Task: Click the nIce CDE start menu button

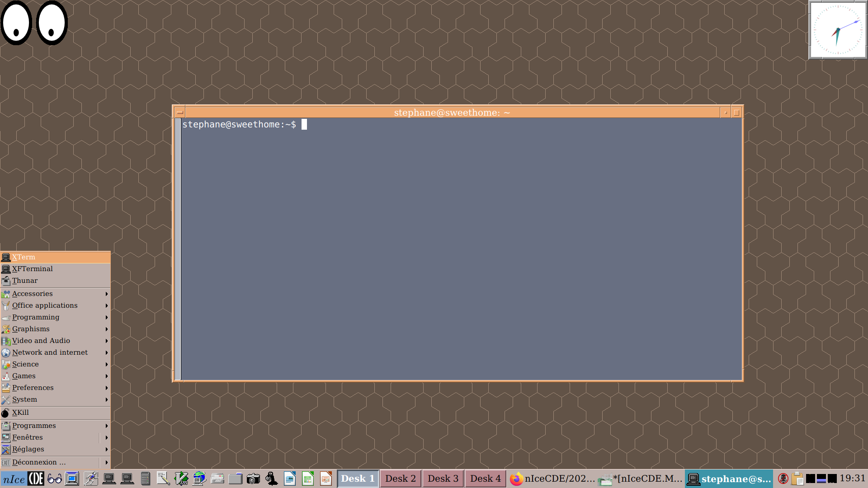Action: click(x=22, y=479)
